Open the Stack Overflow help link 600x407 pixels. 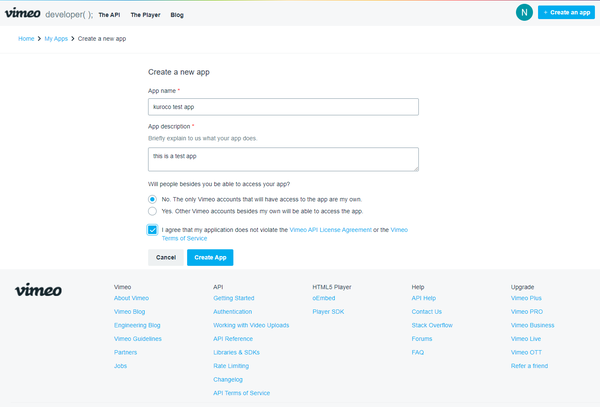point(432,325)
